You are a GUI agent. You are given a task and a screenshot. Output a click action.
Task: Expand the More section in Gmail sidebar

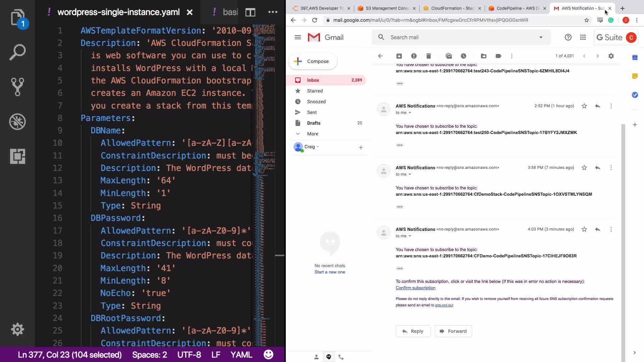pos(312,134)
